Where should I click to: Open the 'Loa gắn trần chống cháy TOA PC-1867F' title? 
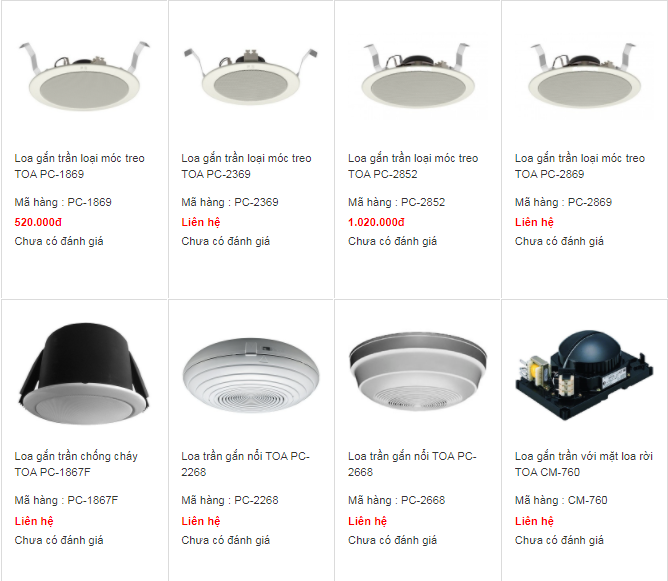76,464
